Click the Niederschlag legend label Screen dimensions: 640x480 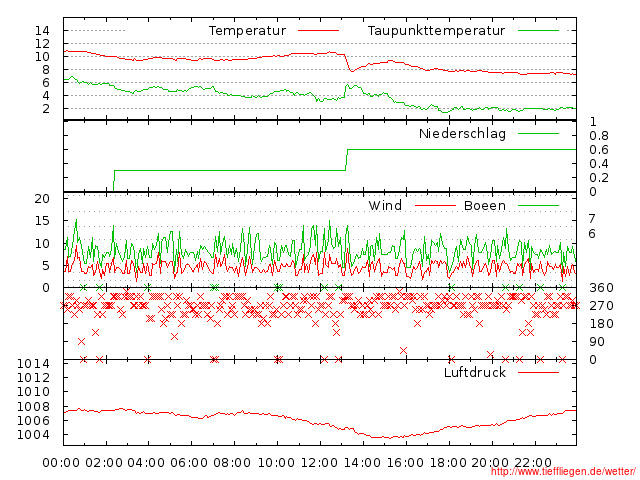pyautogui.click(x=462, y=133)
